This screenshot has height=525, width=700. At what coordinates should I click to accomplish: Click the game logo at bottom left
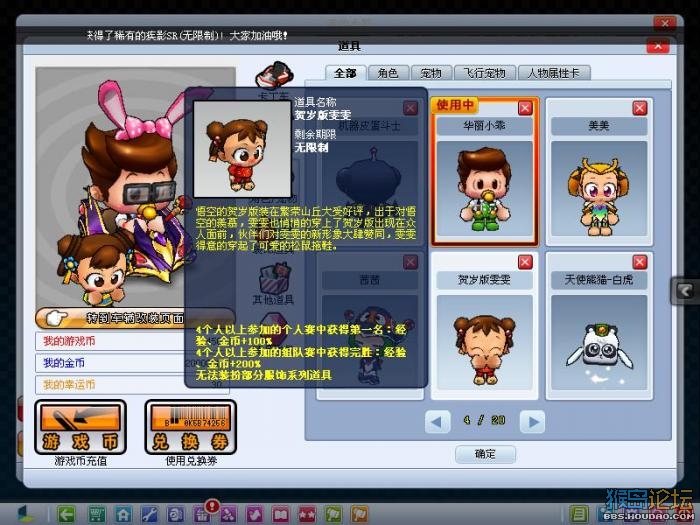click(x=26, y=515)
